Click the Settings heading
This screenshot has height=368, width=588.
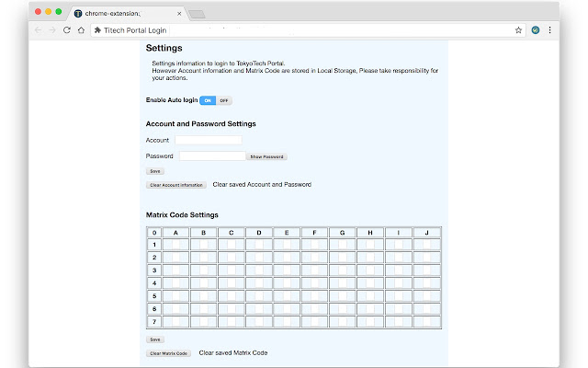coord(164,48)
